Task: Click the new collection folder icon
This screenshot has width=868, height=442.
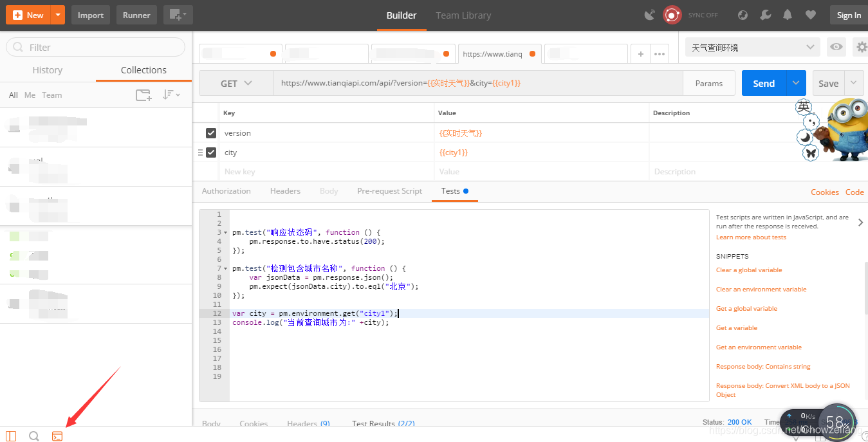Action: pos(143,95)
